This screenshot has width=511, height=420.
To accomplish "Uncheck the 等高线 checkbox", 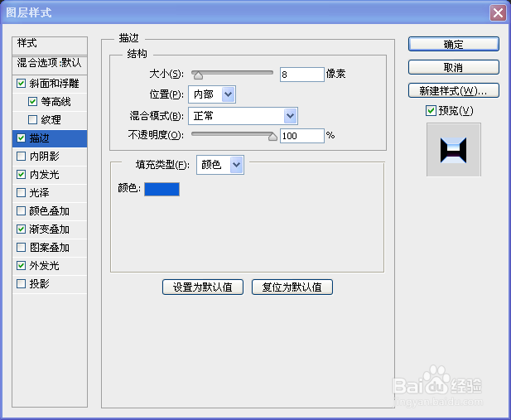I will point(32,102).
